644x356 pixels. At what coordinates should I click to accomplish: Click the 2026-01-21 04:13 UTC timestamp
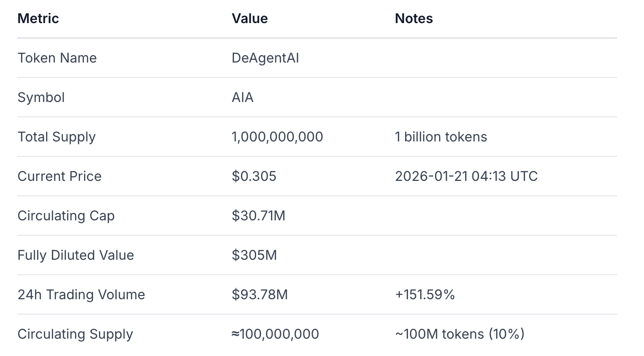point(466,177)
